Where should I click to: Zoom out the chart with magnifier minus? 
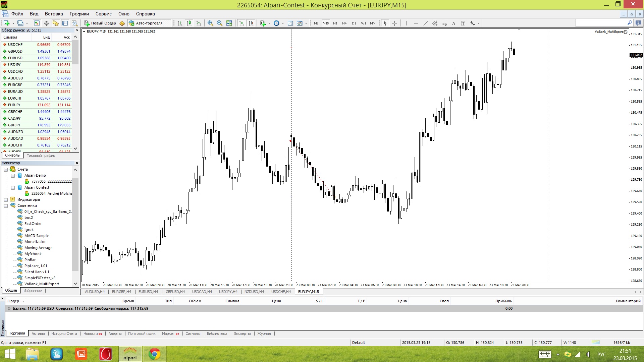click(220, 23)
